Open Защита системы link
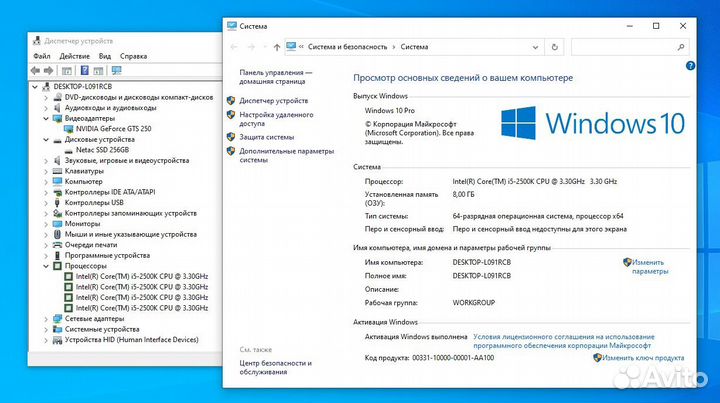 267,137
